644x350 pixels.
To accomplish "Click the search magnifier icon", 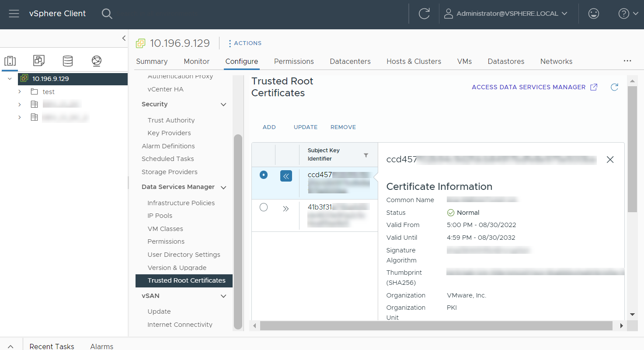I will tap(107, 14).
